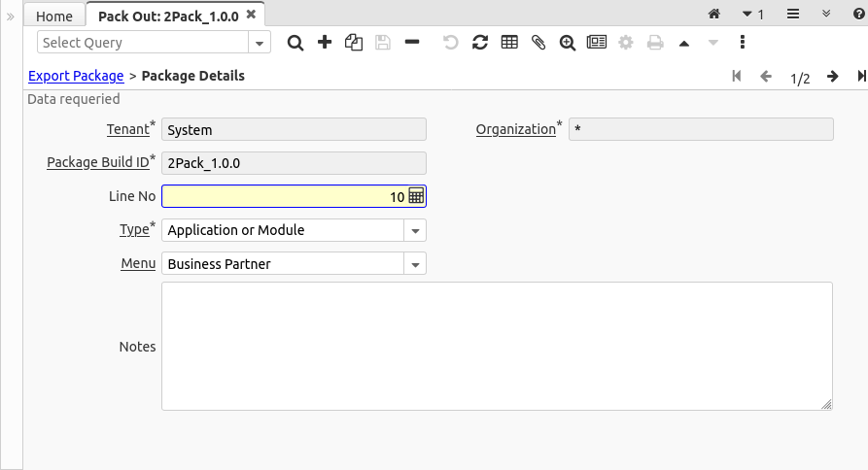Click the Copy Record icon
Image resolution: width=868 pixels, height=470 pixels.
point(354,43)
